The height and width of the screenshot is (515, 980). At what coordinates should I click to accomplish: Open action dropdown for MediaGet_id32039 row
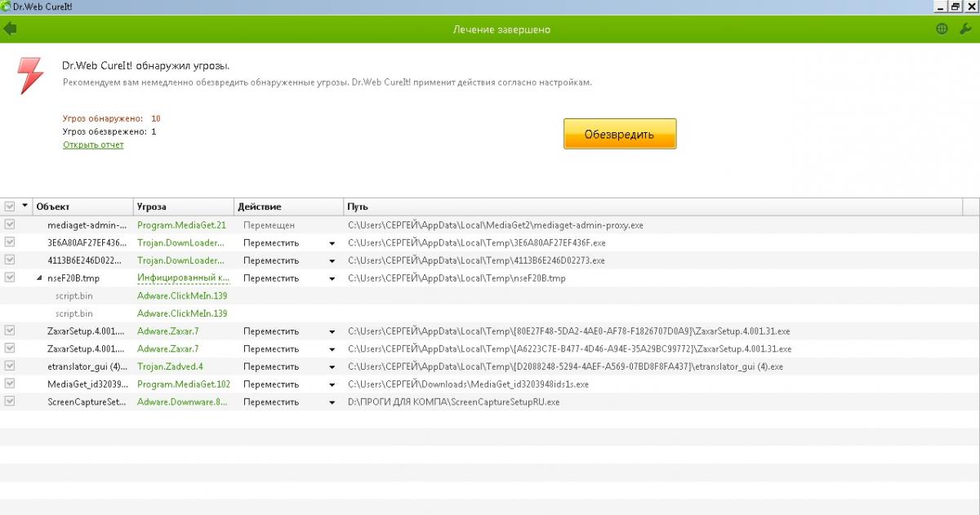tap(332, 384)
